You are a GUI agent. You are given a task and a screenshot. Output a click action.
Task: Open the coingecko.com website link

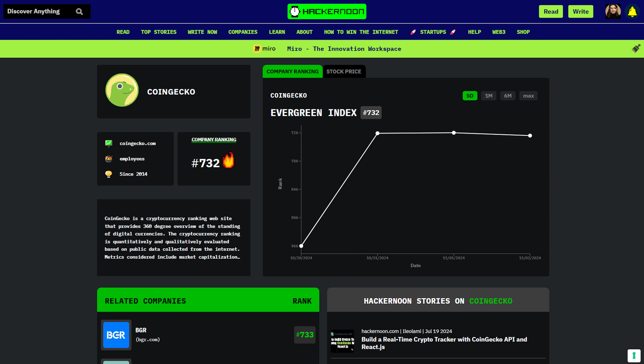coord(138,143)
